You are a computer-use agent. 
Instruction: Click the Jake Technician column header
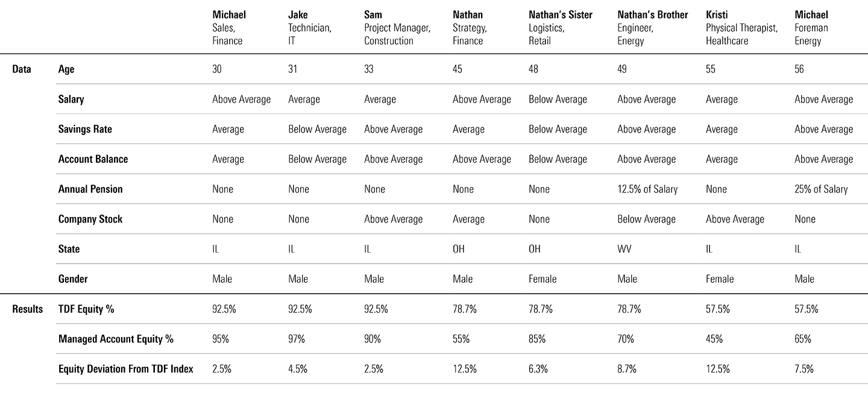coord(310,28)
